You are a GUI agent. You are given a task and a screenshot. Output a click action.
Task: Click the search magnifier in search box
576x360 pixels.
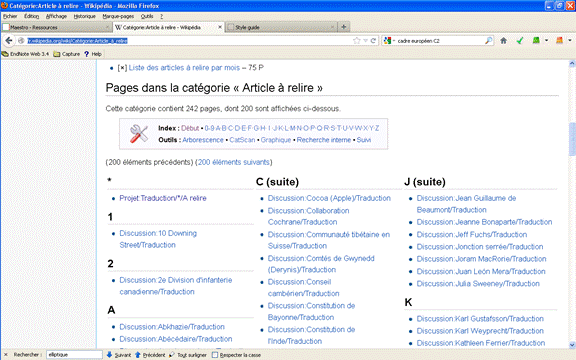[x=488, y=41]
